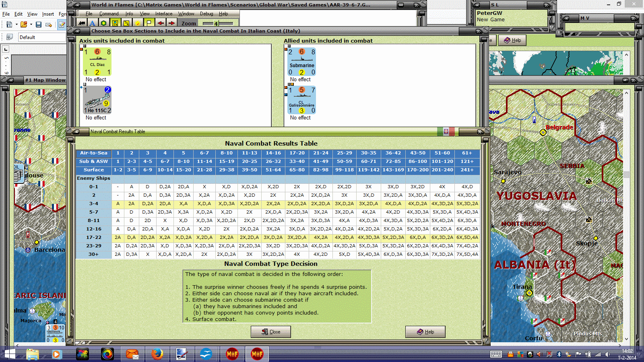Click the Open folder icon in editor
Image resolution: width=644 pixels, height=362 pixels.
pyautogui.click(x=24, y=25)
